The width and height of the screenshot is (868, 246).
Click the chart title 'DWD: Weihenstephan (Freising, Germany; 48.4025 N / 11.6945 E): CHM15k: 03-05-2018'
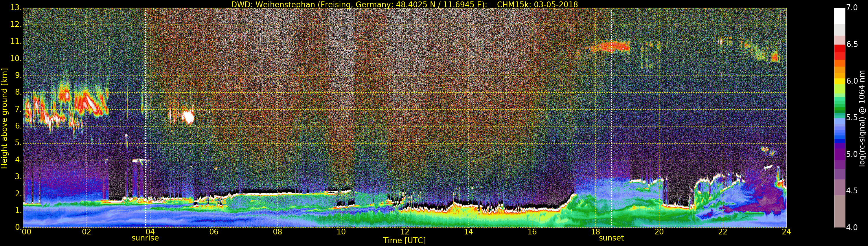[404, 4]
